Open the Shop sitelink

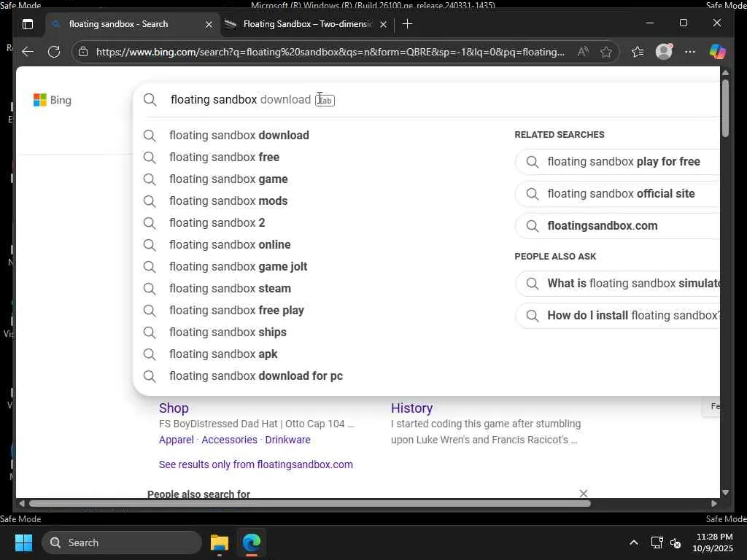click(174, 408)
